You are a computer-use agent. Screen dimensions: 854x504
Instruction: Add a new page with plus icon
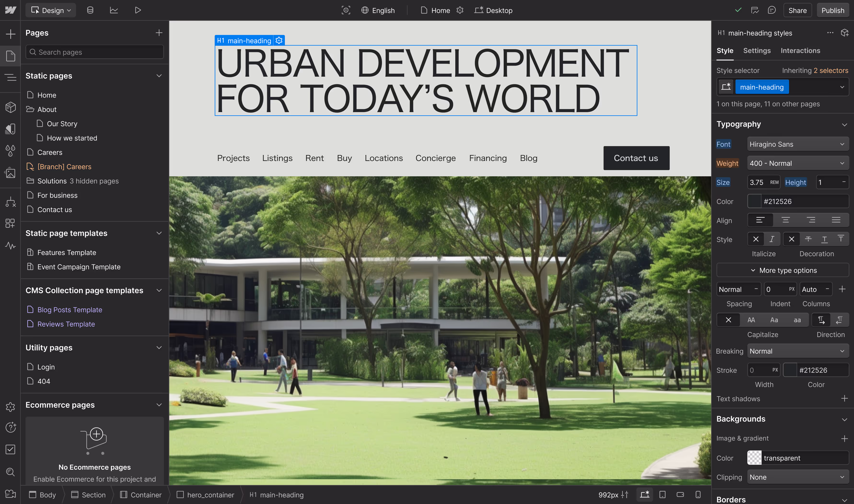159,33
